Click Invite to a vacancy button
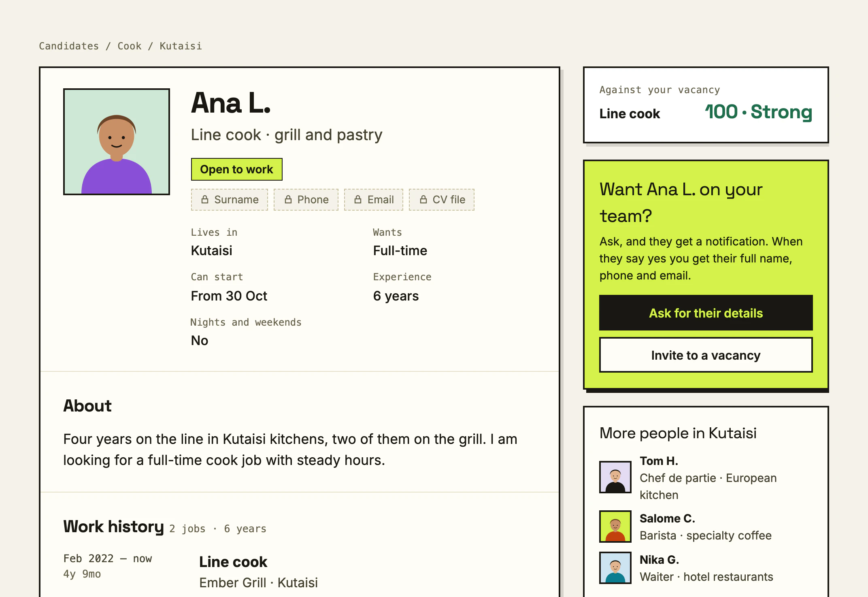 (x=706, y=355)
